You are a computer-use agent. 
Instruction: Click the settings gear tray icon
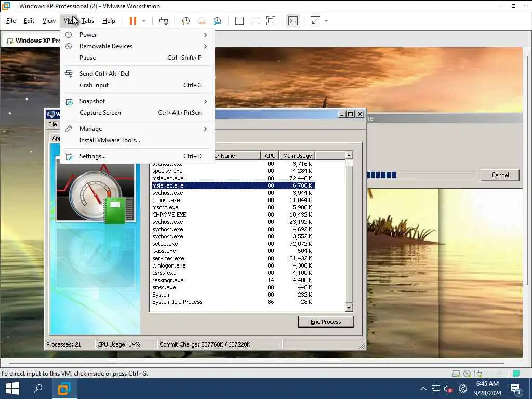point(463,389)
